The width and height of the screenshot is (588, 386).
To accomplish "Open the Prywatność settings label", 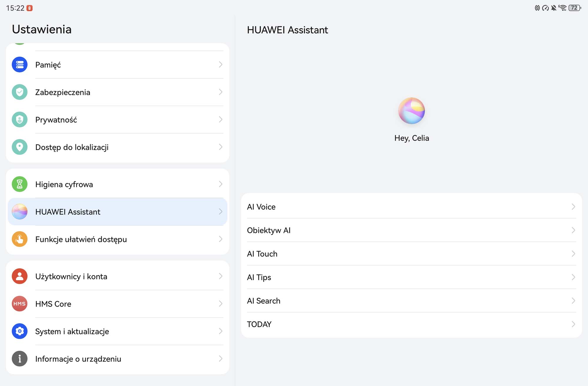I will pyautogui.click(x=56, y=120).
